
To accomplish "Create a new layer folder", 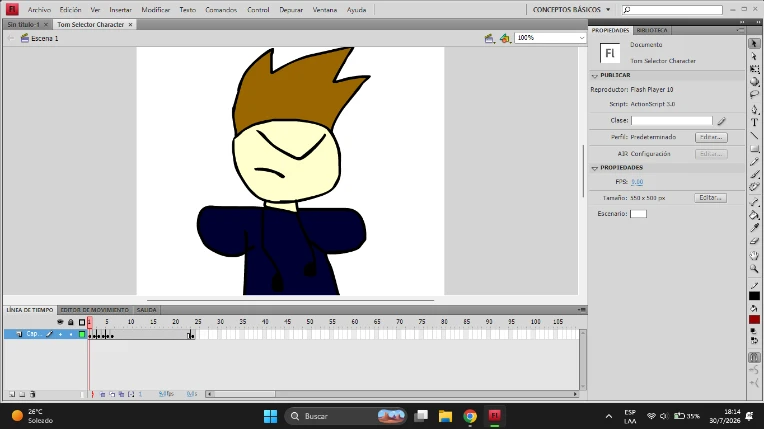I will 22,394.
